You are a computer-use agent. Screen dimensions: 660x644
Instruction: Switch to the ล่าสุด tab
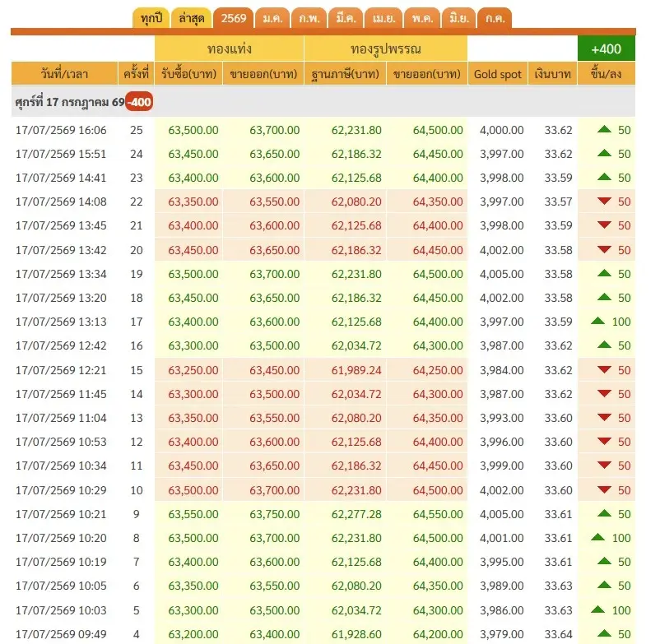[x=192, y=19]
